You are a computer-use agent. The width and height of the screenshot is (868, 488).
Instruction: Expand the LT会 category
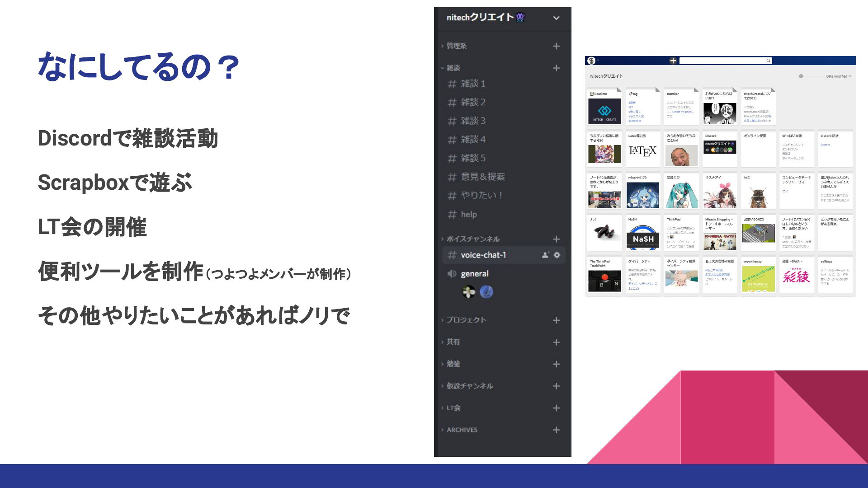click(x=451, y=408)
